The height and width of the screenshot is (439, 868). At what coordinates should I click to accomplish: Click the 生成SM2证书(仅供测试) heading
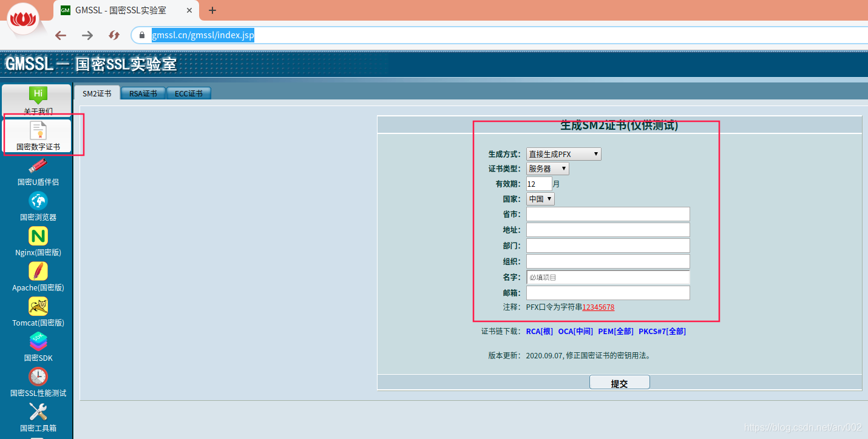(619, 126)
